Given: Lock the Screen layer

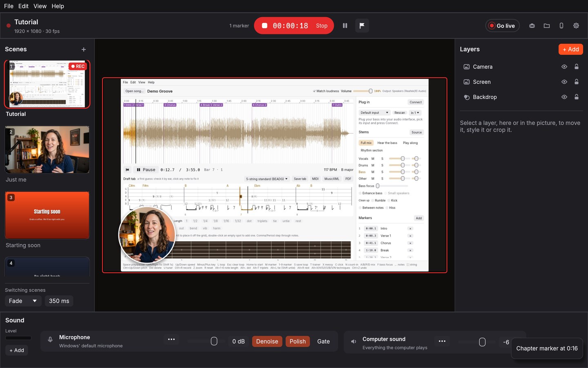Looking at the screenshot, I should (577, 82).
